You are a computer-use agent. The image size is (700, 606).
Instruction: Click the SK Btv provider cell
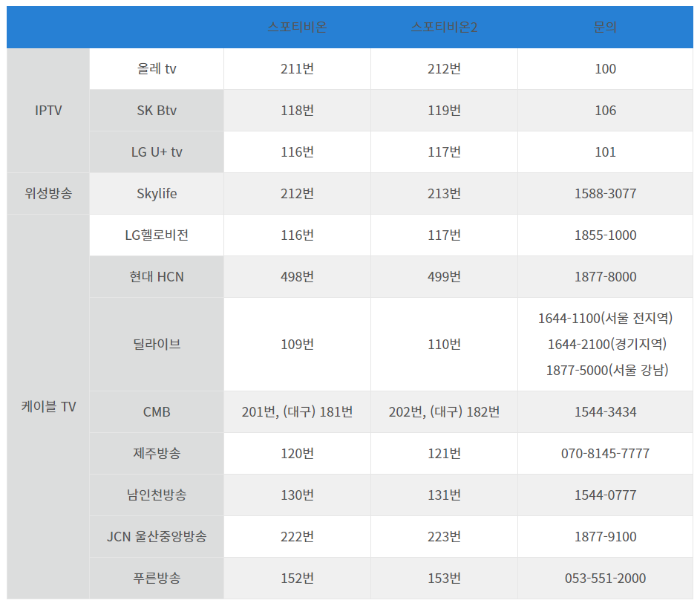pyautogui.click(x=157, y=111)
